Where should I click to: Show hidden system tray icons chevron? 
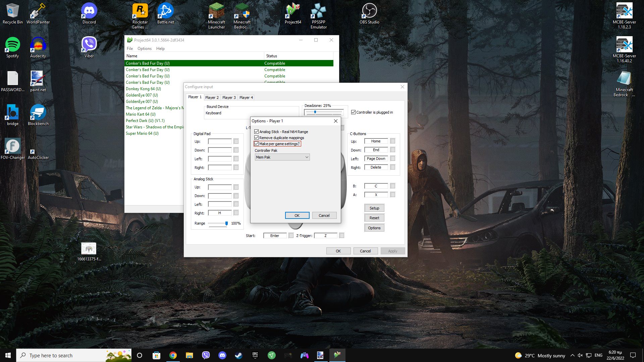tap(572, 355)
